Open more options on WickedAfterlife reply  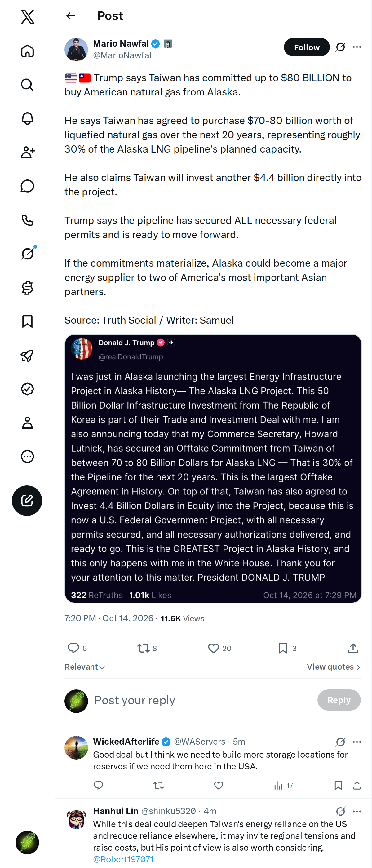coord(357,742)
